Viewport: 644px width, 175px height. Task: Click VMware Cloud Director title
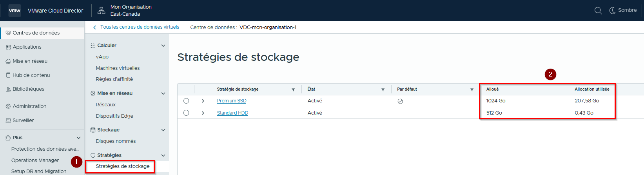click(55, 11)
